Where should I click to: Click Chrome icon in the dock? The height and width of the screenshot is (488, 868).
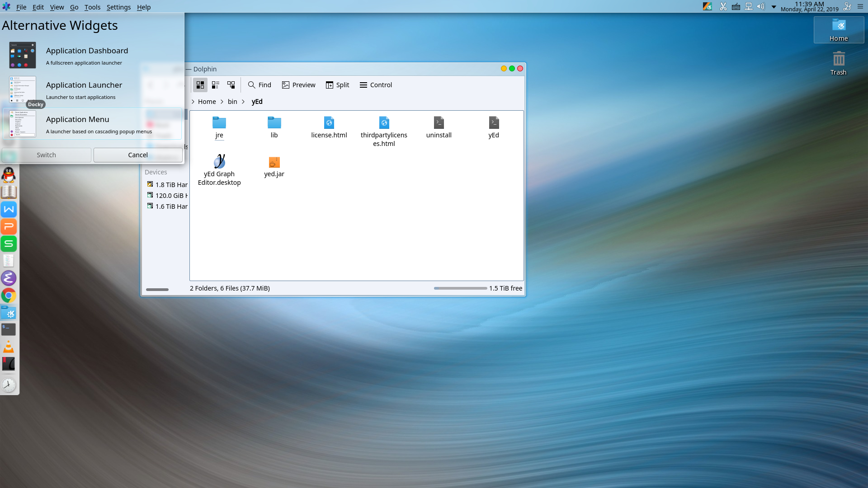(9, 296)
